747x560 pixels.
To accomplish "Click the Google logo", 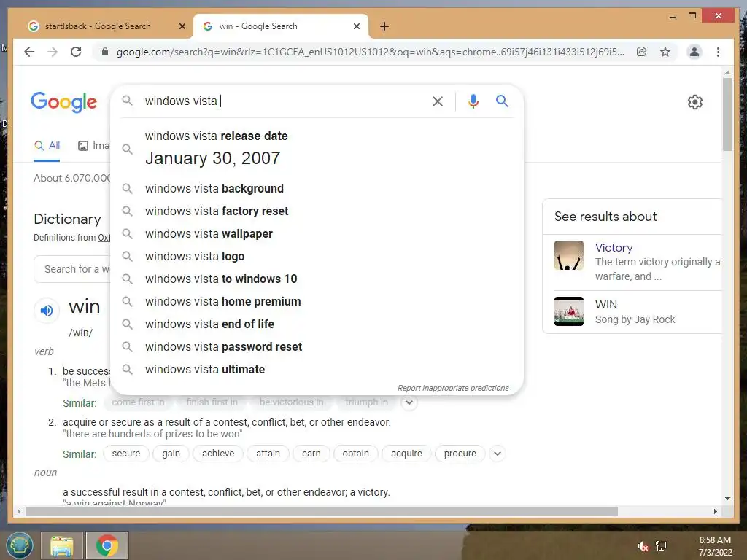I will coord(64,102).
